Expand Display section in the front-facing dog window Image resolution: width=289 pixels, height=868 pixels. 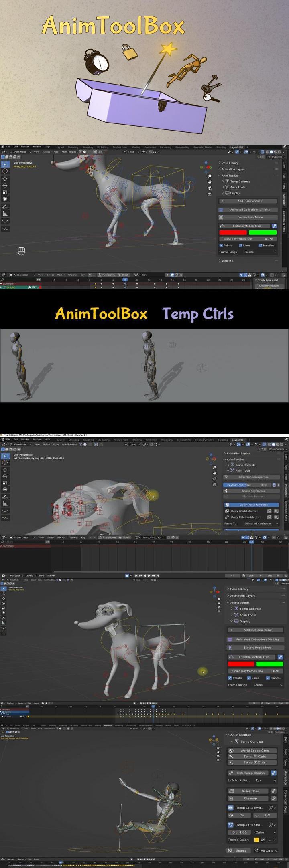click(x=245, y=621)
